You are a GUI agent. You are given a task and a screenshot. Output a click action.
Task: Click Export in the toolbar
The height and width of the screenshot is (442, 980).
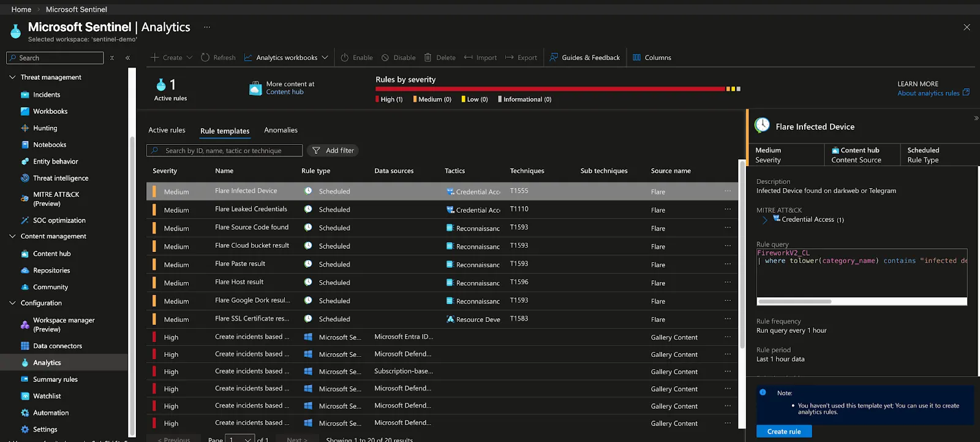(x=521, y=58)
